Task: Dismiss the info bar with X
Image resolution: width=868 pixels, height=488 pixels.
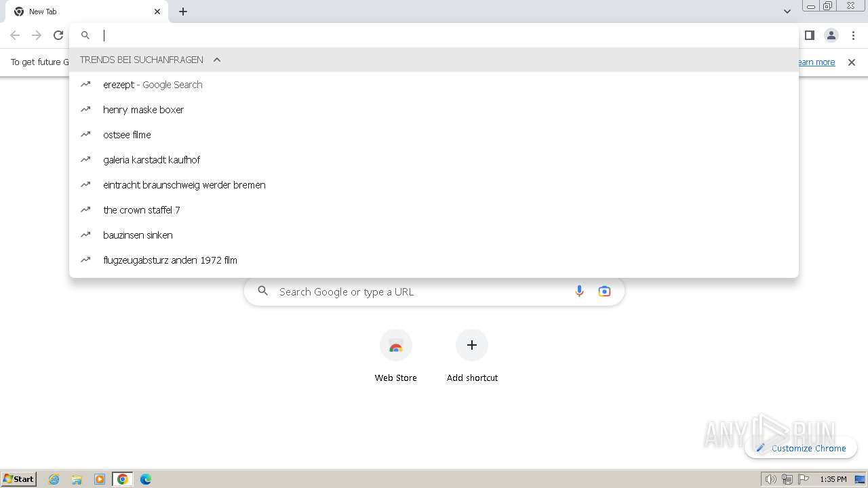Action: (852, 62)
